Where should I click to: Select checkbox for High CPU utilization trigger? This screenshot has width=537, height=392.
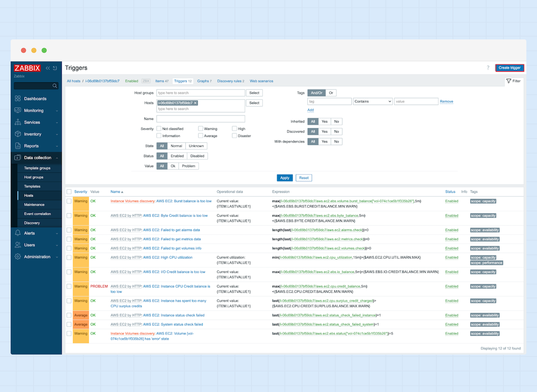click(x=69, y=257)
